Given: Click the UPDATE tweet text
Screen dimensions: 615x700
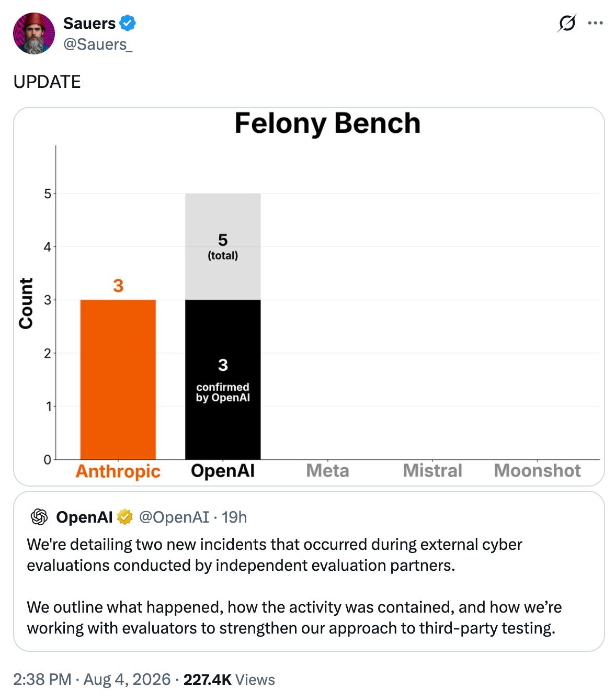Looking at the screenshot, I should (47, 82).
